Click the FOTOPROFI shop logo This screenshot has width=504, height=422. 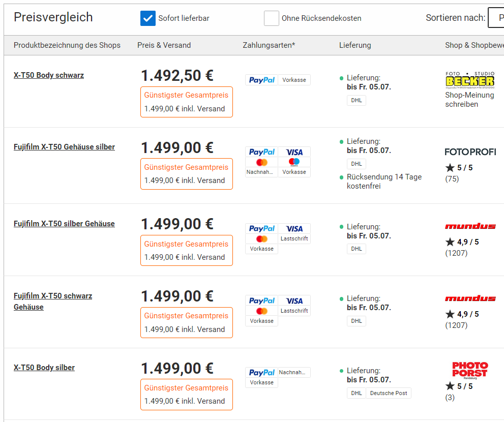tap(470, 152)
